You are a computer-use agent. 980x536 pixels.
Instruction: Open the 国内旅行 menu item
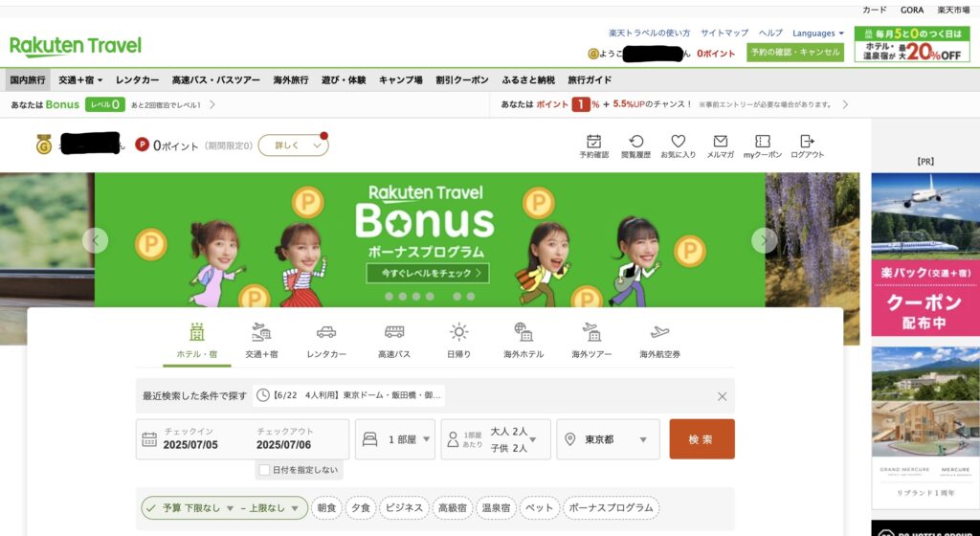point(28,80)
